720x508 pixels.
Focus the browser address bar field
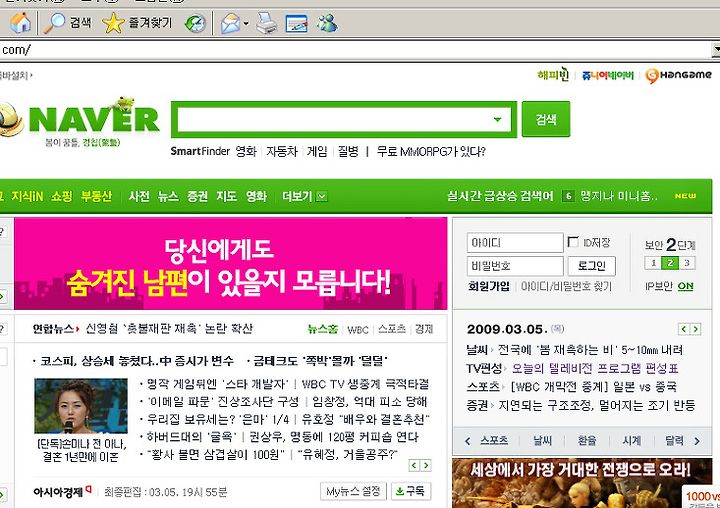355,50
